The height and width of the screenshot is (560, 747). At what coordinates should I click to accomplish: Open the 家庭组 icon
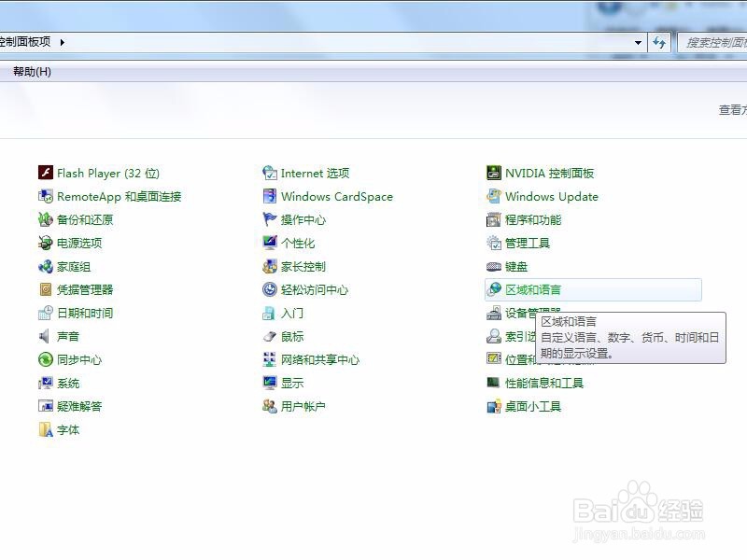[45, 266]
